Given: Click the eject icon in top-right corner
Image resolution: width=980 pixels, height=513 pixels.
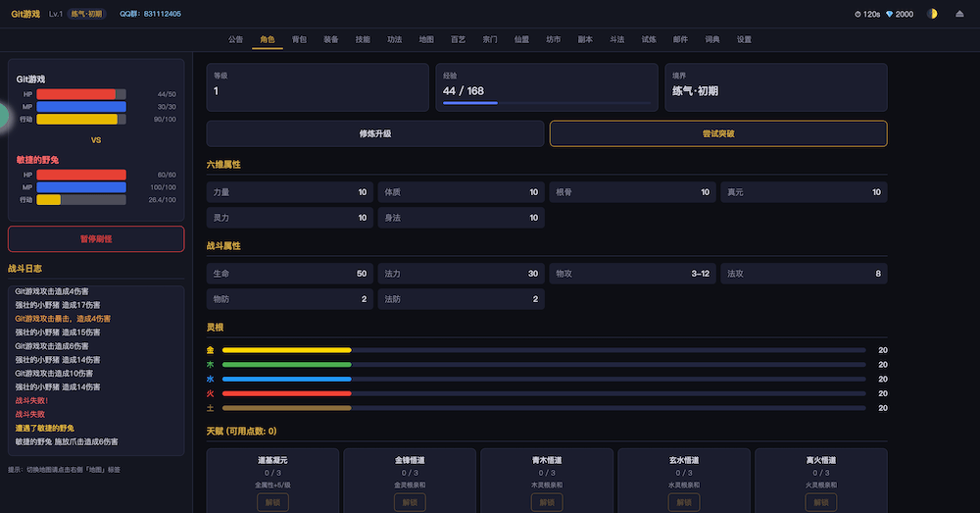Looking at the screenshot, I should click(x=957, y=14).
